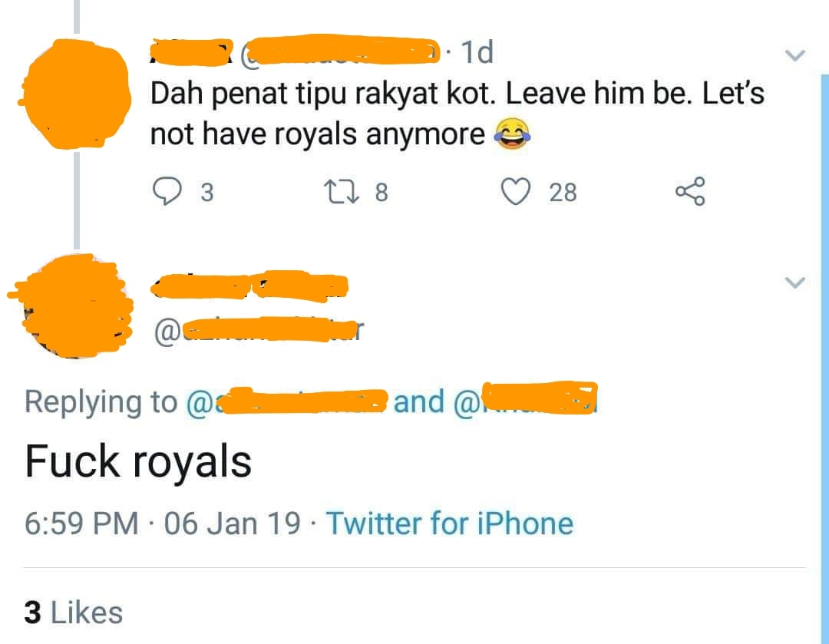Image resolution: width=829 pixels, height=644 pixels.
Task: View the "3 Likes" list
Action: (x=74, y=613)
